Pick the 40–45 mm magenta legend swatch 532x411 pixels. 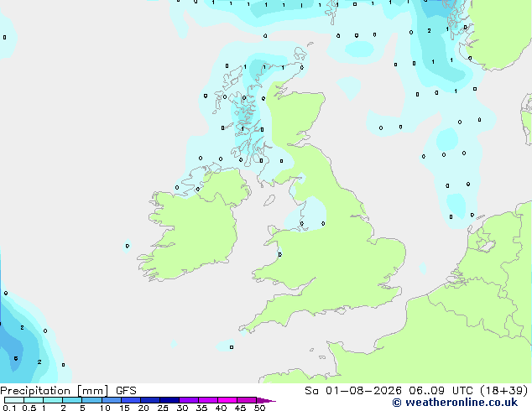click(x=227, y=400)
